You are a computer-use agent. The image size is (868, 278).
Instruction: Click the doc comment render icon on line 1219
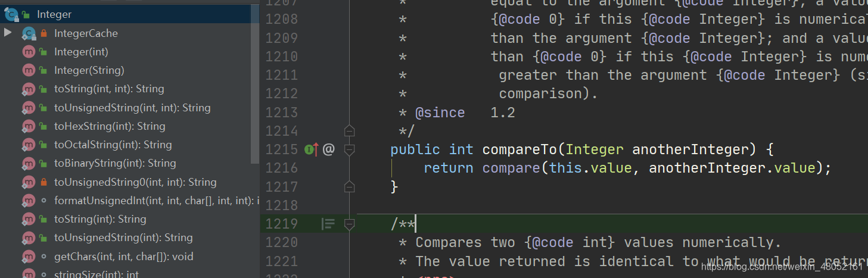328,224
